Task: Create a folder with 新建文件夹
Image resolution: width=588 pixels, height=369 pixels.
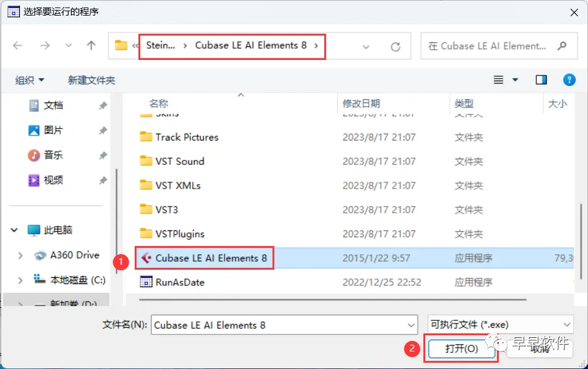Action: (92, 80)
